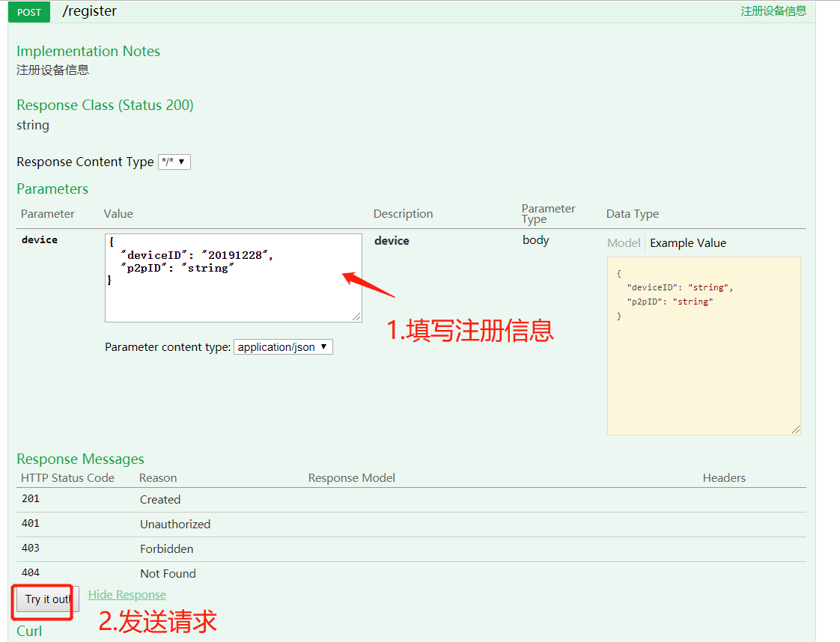The width and height of the screenshot is (840, 642).
Task: Click the Curl heading
Action: tap(29, 632)
